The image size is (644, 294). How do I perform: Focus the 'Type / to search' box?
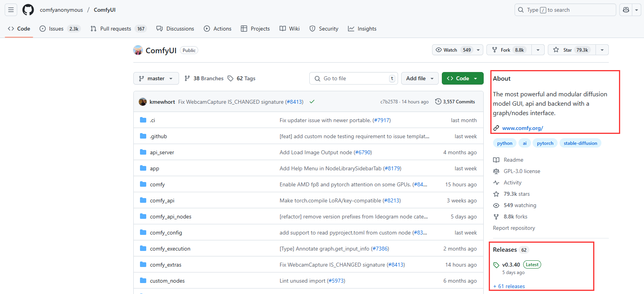pyautogui.click(x=565, y=10)
